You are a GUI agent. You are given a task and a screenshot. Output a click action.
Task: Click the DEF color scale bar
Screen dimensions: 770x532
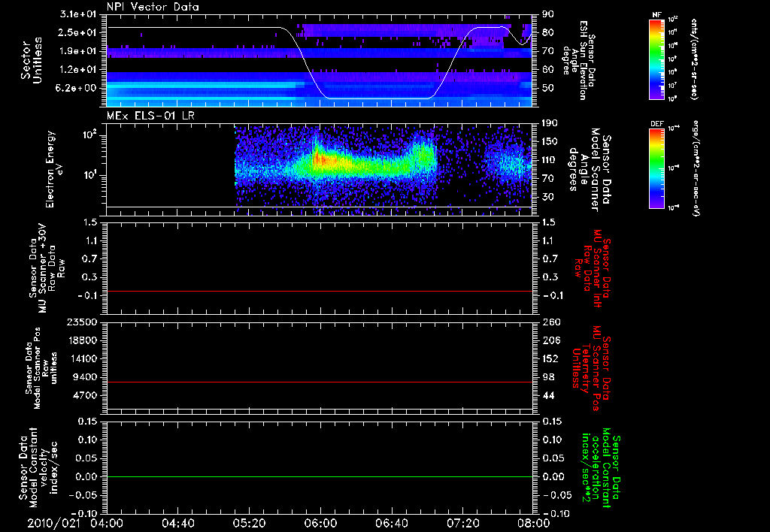[x=657, y=168]
